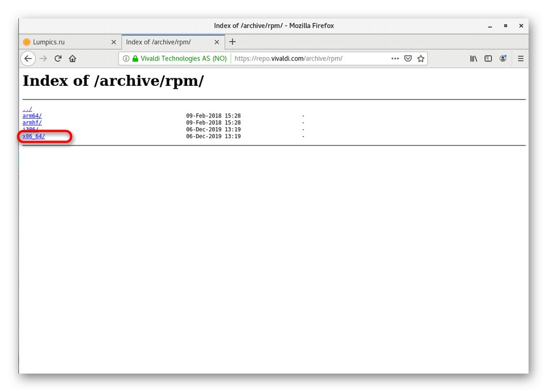Open the hamburger application menu
547x392 pixels.
[521, 59]
